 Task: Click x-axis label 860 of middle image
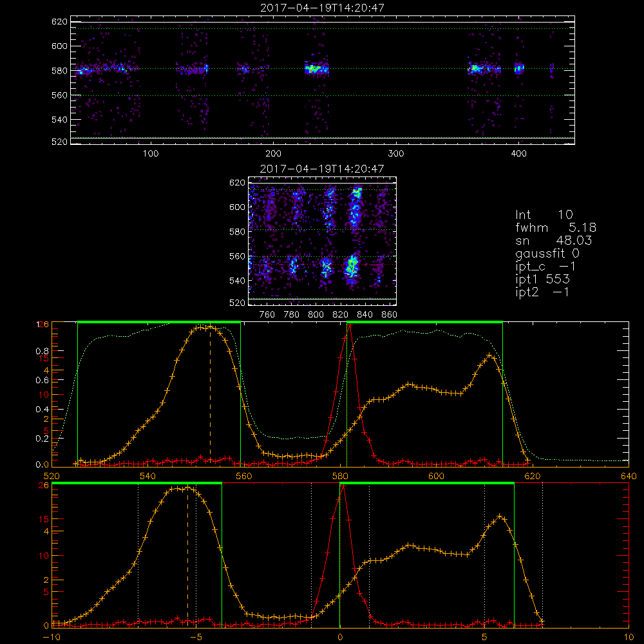[390, 315]
